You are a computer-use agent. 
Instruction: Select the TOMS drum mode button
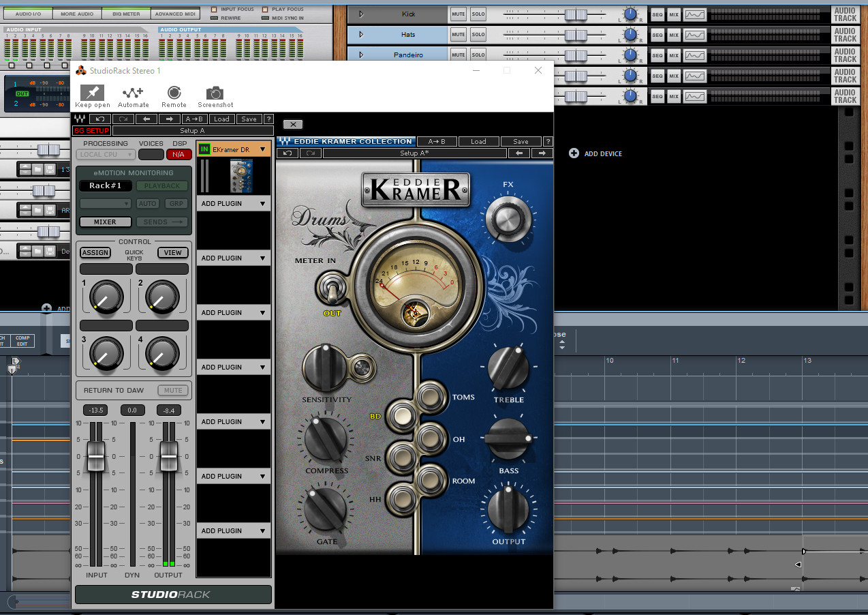(x=429, y=396)
